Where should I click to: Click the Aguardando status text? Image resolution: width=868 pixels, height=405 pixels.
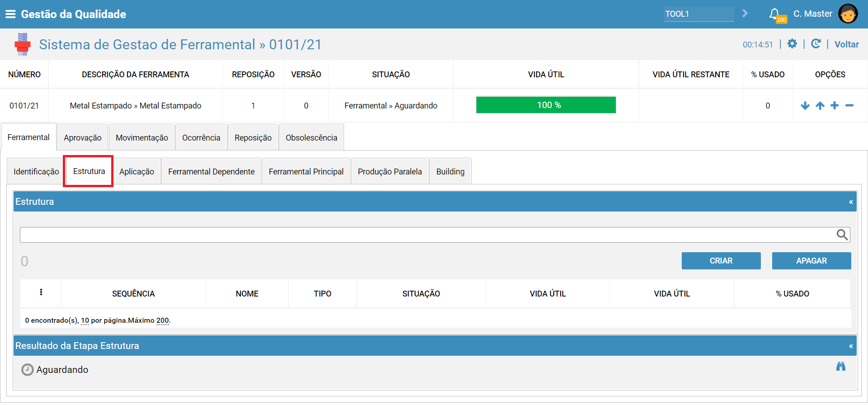[x=62, y=370]
